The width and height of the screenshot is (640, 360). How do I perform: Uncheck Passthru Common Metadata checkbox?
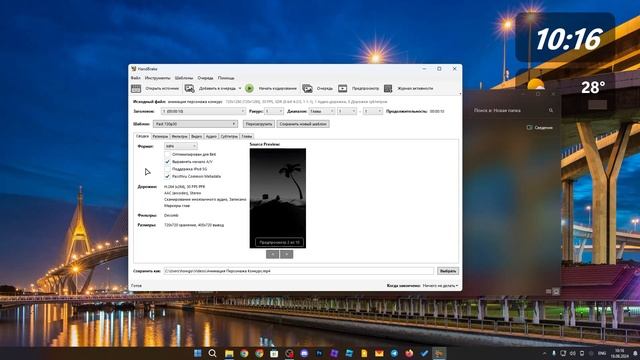167,176
